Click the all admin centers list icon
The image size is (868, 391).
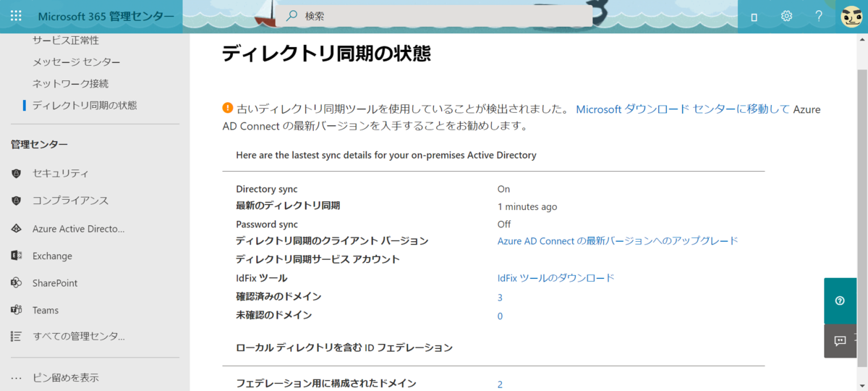pyautogui.click(x=16, y=336)
